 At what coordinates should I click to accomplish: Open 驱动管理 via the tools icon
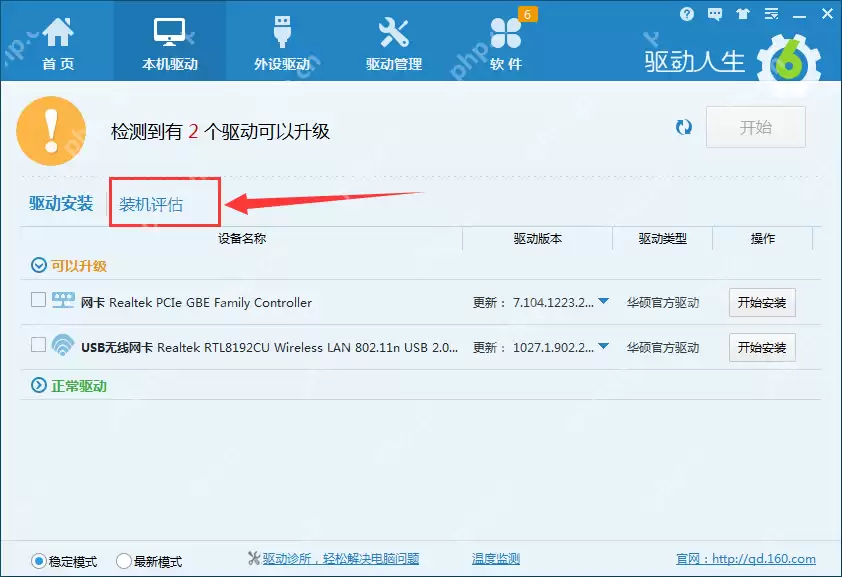point(393,30)
